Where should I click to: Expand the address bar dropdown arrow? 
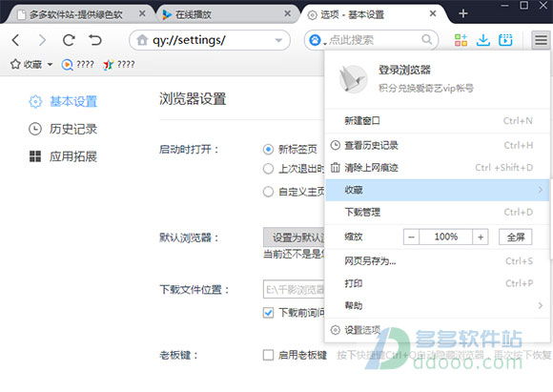click(278, 41)
